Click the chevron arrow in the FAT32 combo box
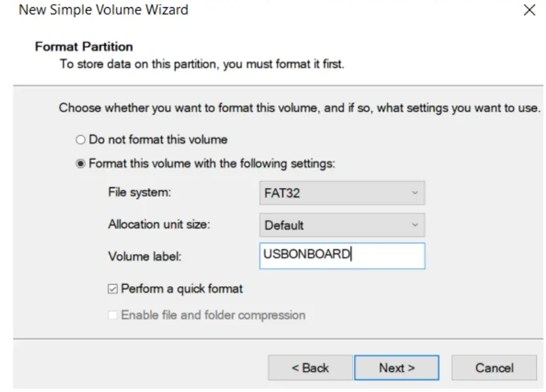 [x=414, y=193]
